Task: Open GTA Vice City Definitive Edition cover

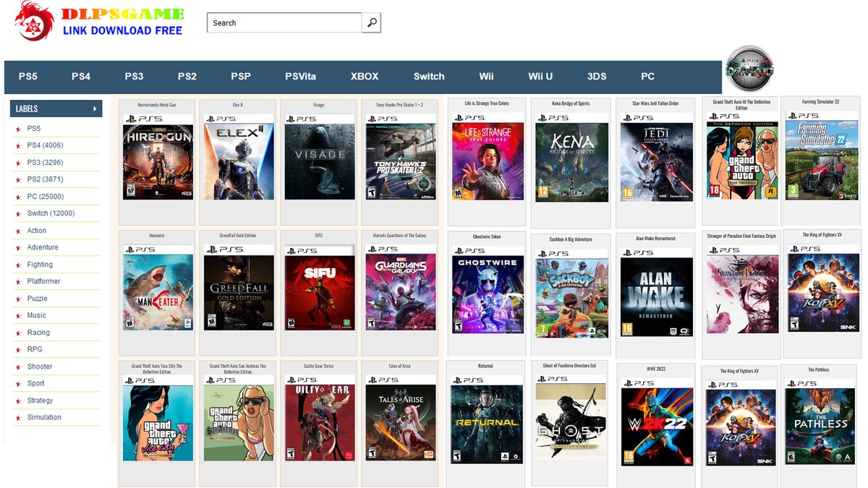Action: (x=158, y=419)
